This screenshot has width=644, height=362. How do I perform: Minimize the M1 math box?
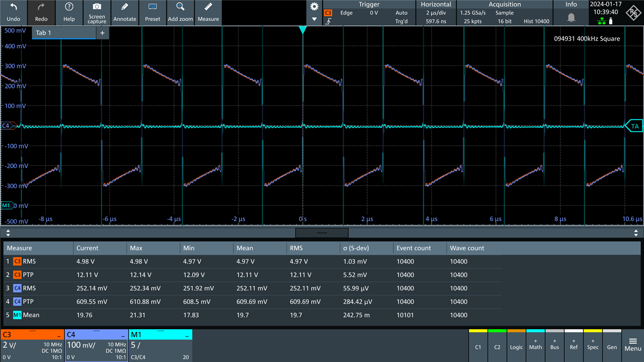pyautogui.click(x=187, y=335)
